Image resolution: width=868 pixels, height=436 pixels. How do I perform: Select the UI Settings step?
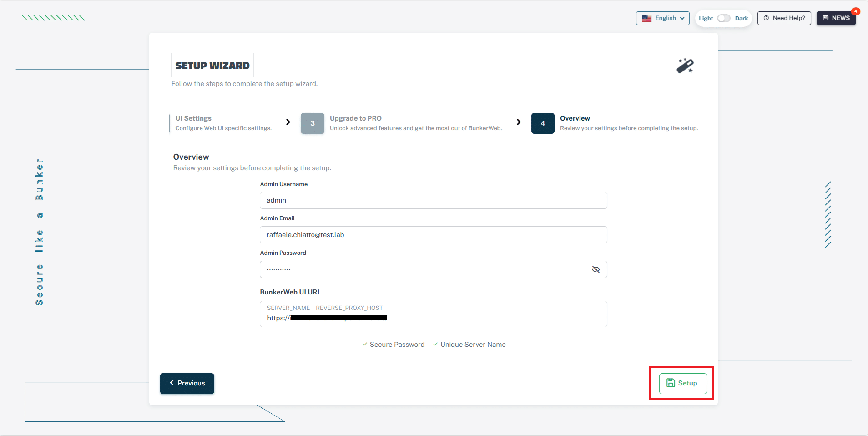[x=193, y=118]
